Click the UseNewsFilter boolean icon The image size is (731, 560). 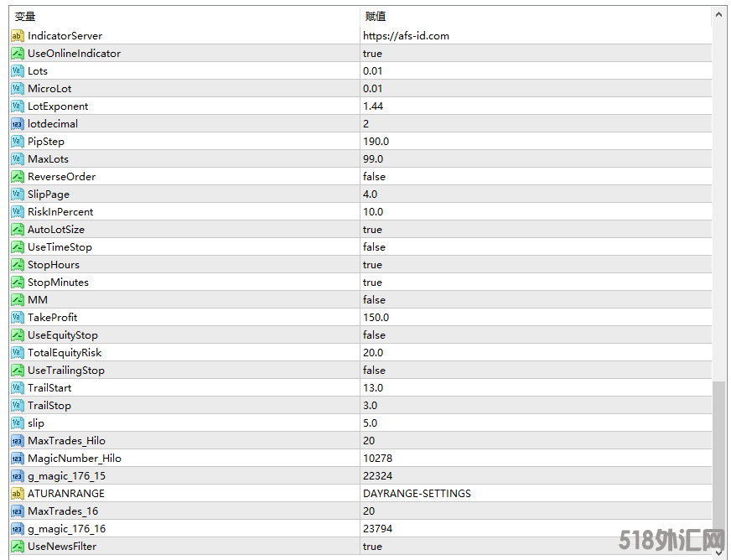18,547
